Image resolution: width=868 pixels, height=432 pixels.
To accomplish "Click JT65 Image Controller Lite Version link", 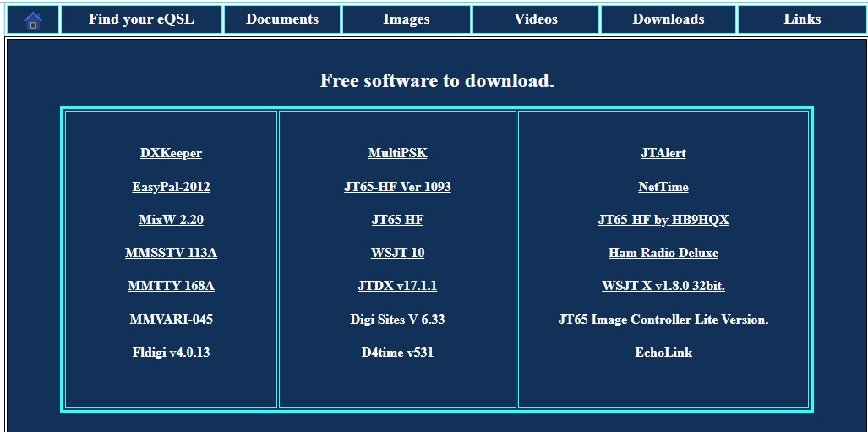I will pyautogui.click(x=663, y=320).
